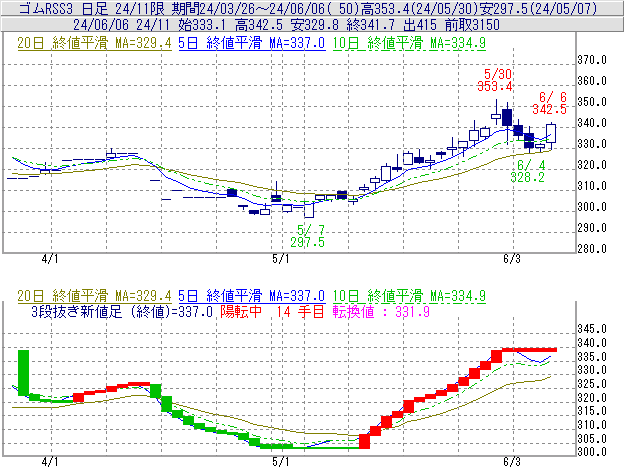Click the last white candlestick on 6/6
624x475 pixels.
click(x=551, y=133)
